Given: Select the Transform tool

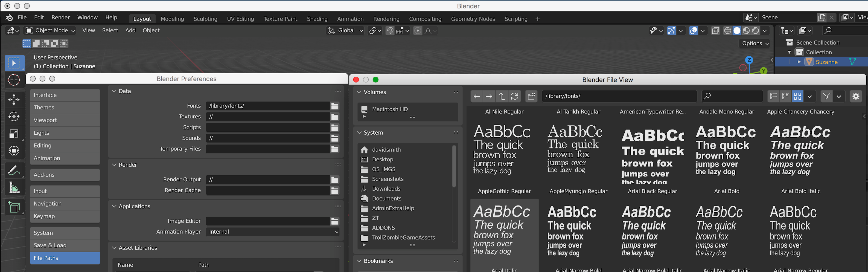Looking at the screenshot, I should (14, 151).
